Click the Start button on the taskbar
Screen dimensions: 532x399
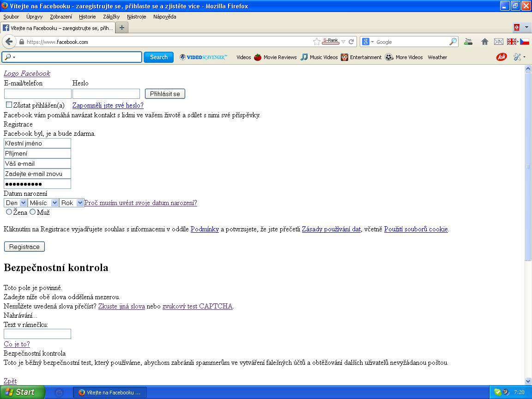[22, 392]
